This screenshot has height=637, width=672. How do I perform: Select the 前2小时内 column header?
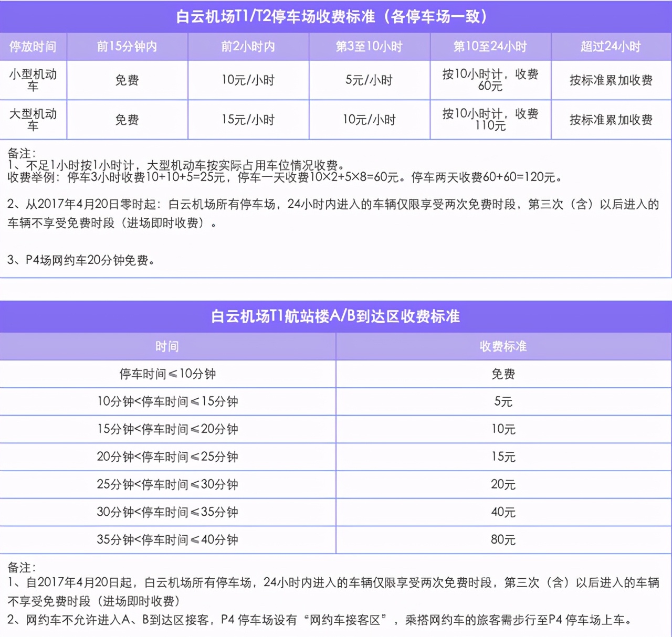[x=248, y=46]
